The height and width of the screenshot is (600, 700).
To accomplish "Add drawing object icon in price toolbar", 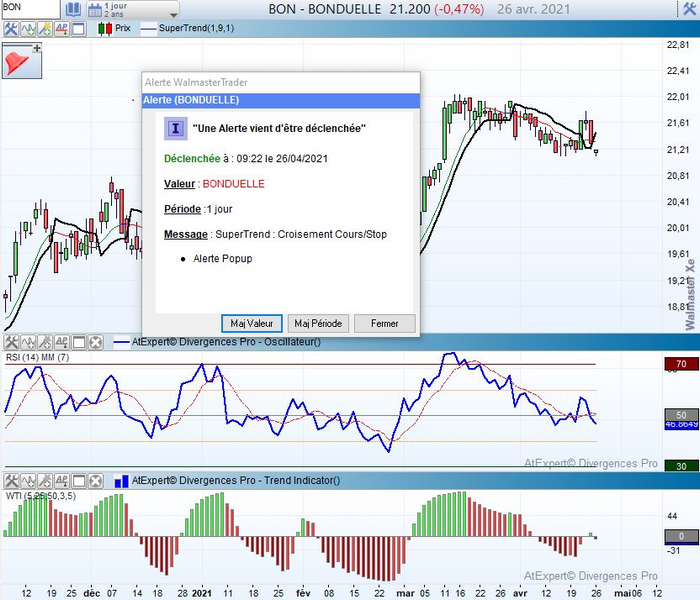I will click(x=45, y=29).
